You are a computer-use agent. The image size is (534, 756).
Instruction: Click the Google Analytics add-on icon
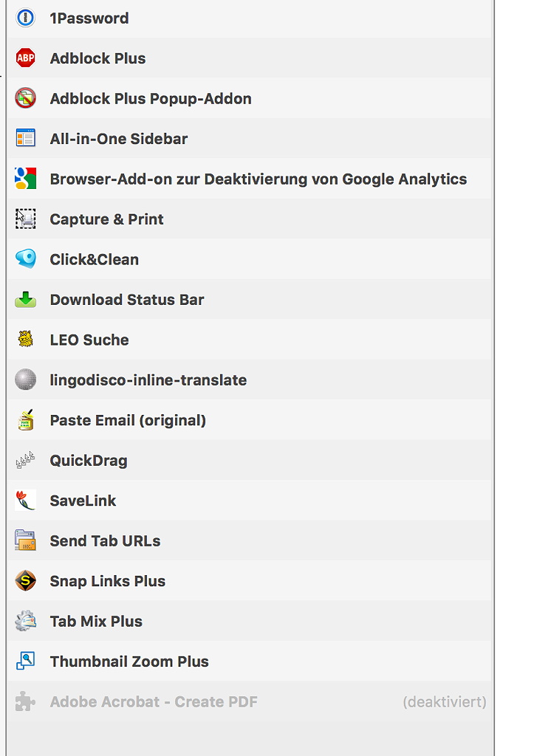click(x=25, y=179)
